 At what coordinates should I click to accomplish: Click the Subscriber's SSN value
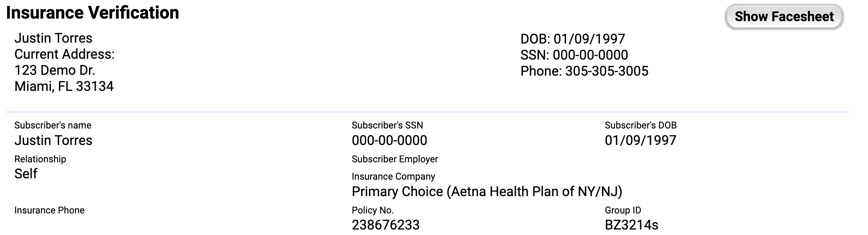pos(389,140)
